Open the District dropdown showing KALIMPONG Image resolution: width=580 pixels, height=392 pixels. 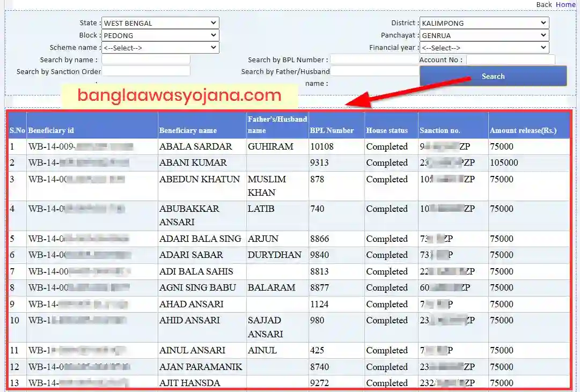[484, 23]
